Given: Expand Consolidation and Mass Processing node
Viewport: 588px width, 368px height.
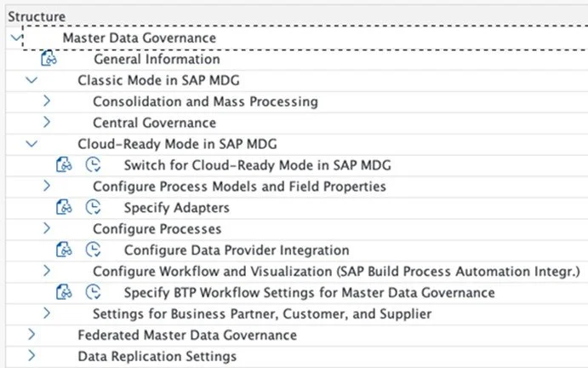Looking at the screenshot, I should point(47,101).
